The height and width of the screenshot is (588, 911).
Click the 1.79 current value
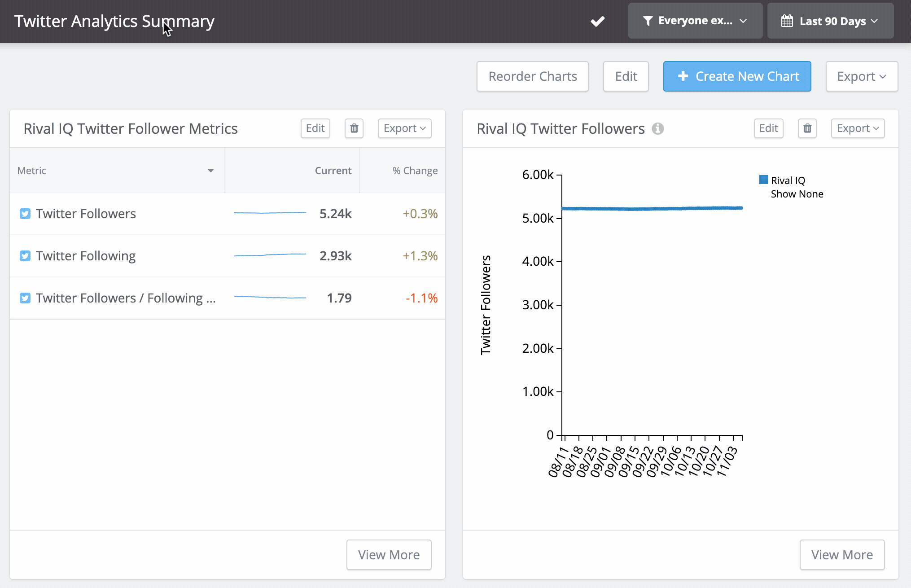point(339,298)
